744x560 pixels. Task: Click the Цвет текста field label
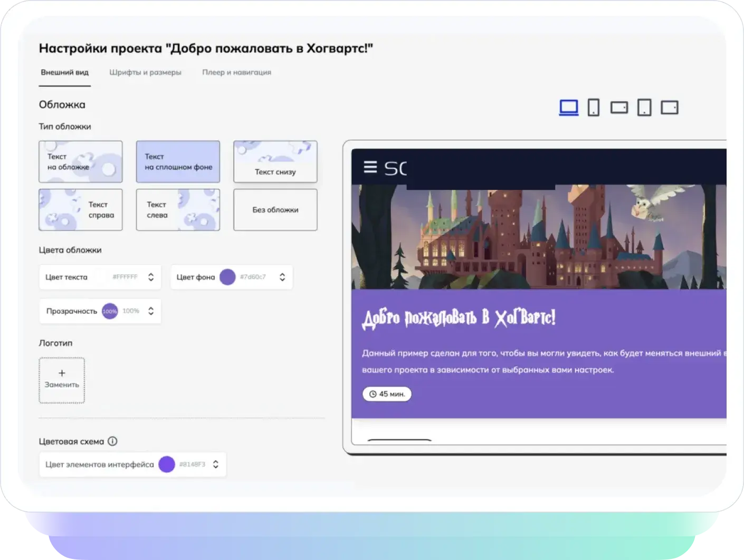(66, 277)
